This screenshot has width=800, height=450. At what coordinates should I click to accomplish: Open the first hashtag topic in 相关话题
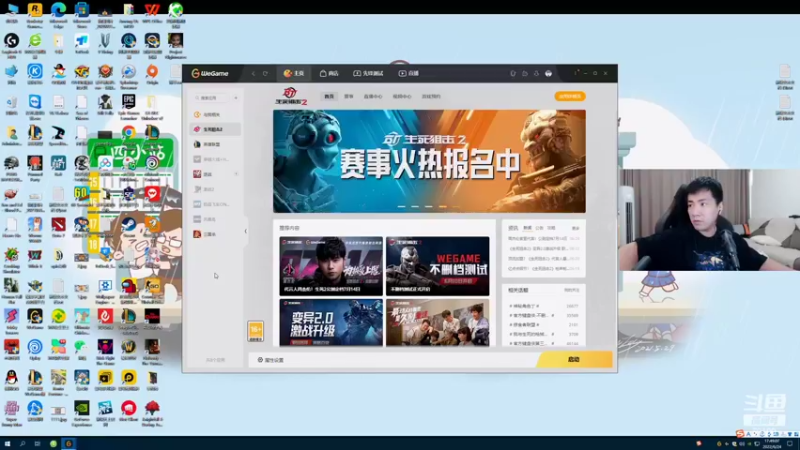click(524, 306)
